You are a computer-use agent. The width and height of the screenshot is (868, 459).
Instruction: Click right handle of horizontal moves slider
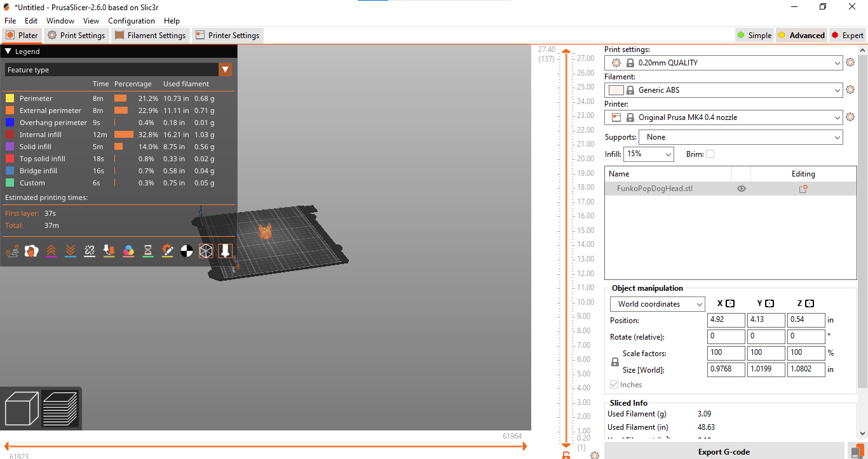tap(526, 446)
